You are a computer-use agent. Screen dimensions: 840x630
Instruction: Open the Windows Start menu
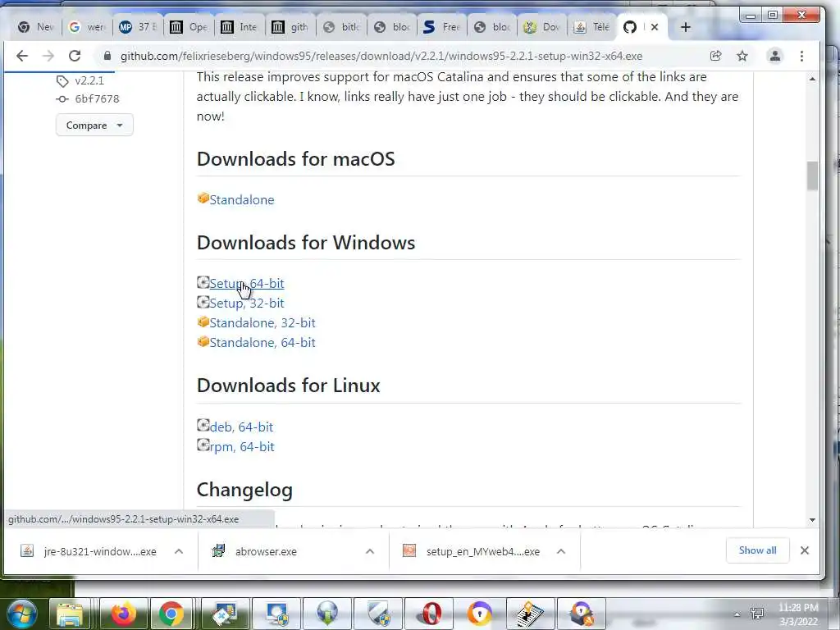pyautogui.click(x=21, y=614)
